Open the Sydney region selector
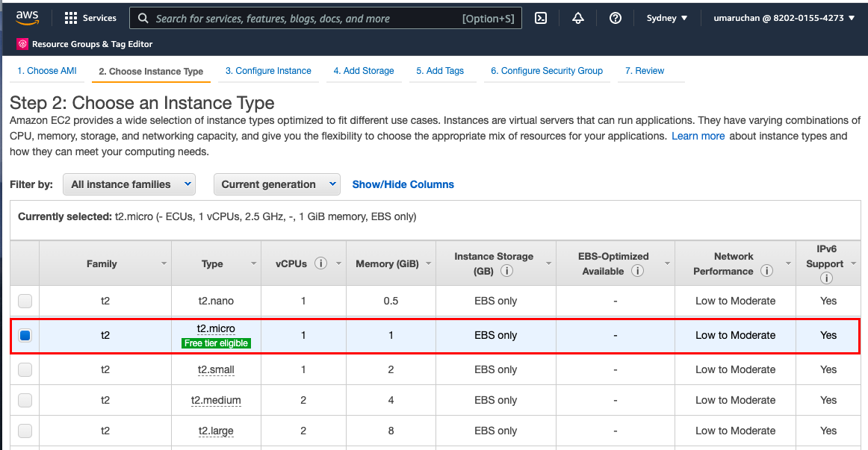This screenshot has width=868, height=450. tap(666, 18)
